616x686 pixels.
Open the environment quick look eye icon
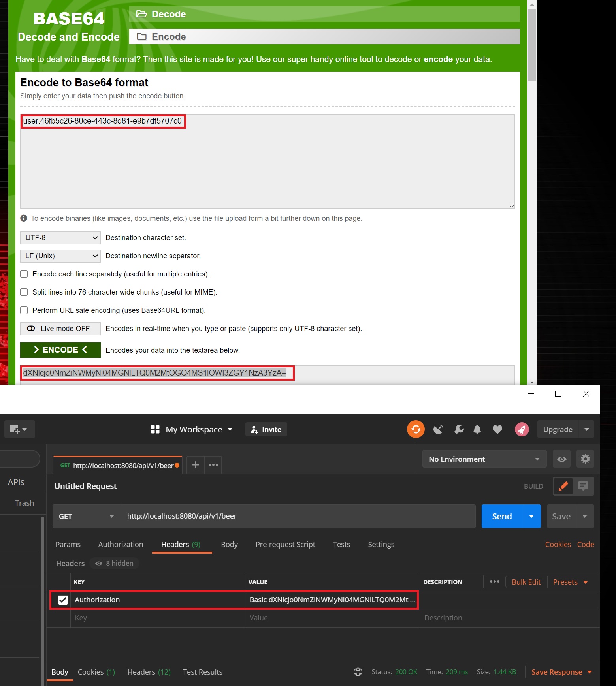[x=561, y=459]
